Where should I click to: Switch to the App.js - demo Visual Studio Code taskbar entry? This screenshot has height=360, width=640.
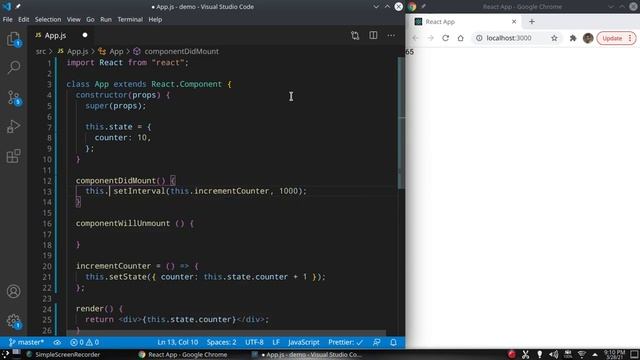[x=307, y=355]
